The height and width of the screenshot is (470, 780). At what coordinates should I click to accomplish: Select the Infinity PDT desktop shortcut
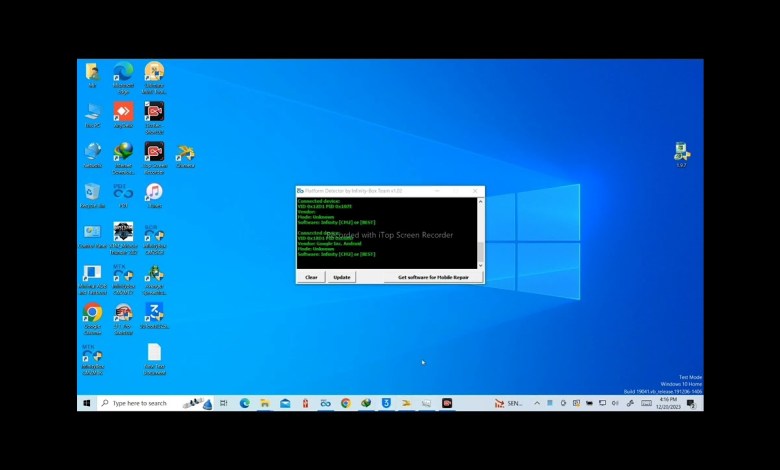tap(123, 195)
